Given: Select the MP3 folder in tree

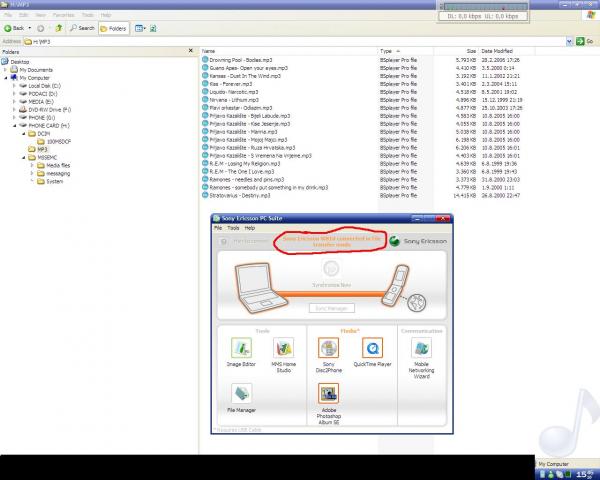Looking at the screenshot, I should point(42,149).
